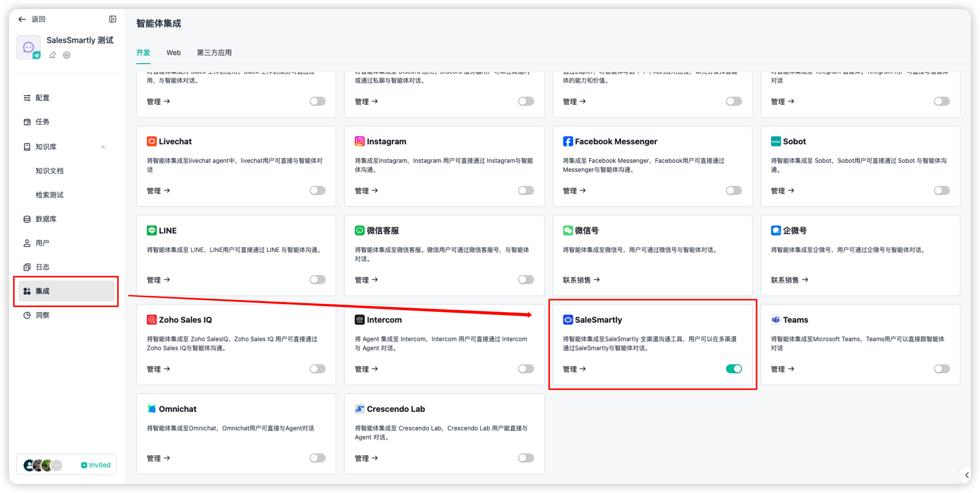The width and height of the screenshot is (980, 493).
Task: Click the LINE logo icon
Action: [151, 230]
